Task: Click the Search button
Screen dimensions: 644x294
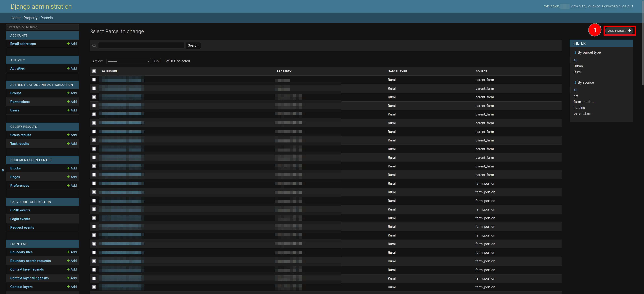Action: click(x=193, y=45)
